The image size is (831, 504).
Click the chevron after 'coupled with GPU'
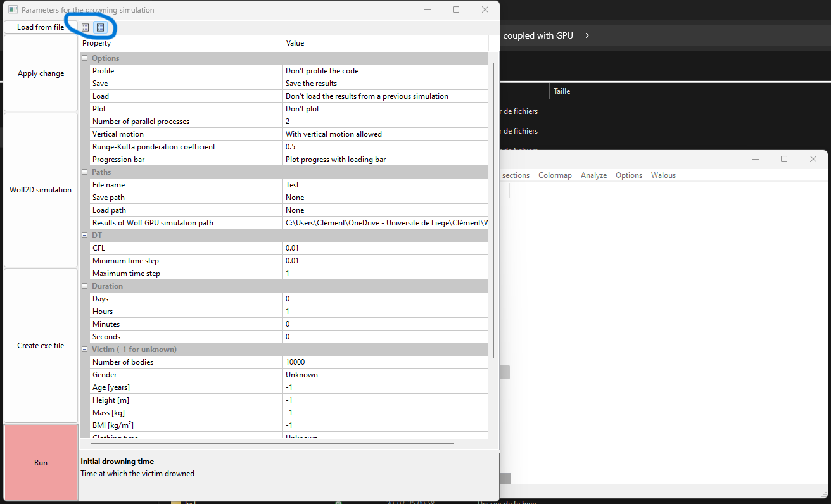[587, 35]
